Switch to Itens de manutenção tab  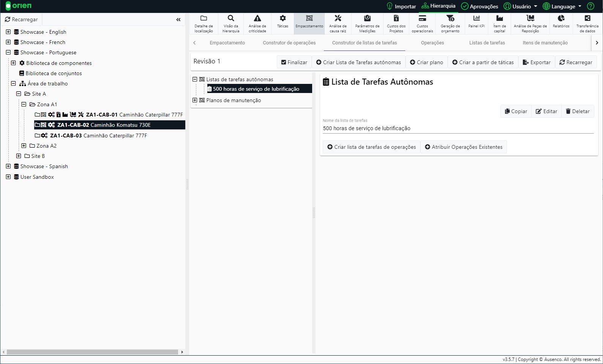(x=545, y=43)
